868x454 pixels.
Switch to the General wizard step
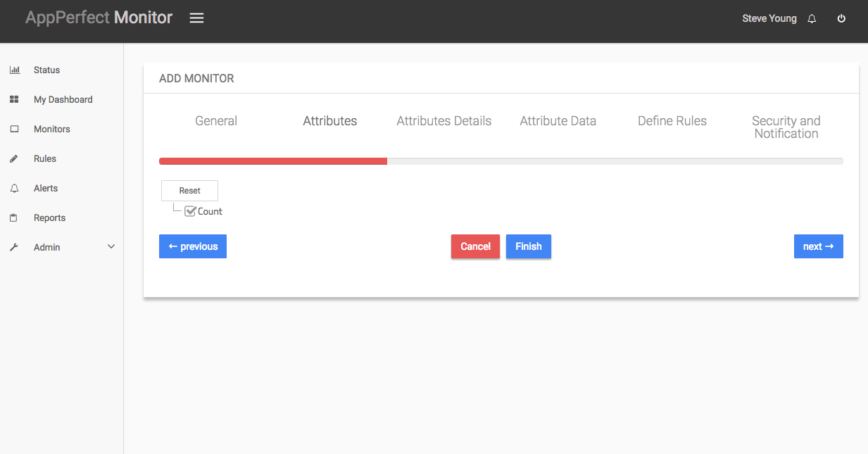point(216,121)
